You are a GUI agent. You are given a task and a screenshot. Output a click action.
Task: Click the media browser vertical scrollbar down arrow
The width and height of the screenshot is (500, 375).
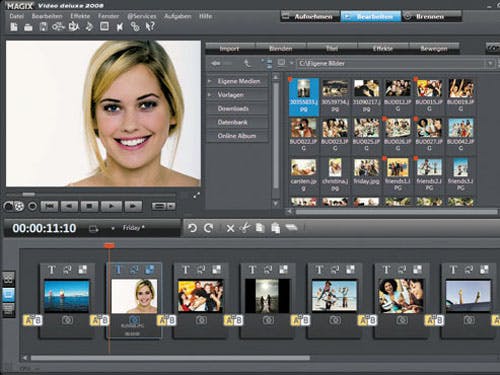click(x=276, y=203)
